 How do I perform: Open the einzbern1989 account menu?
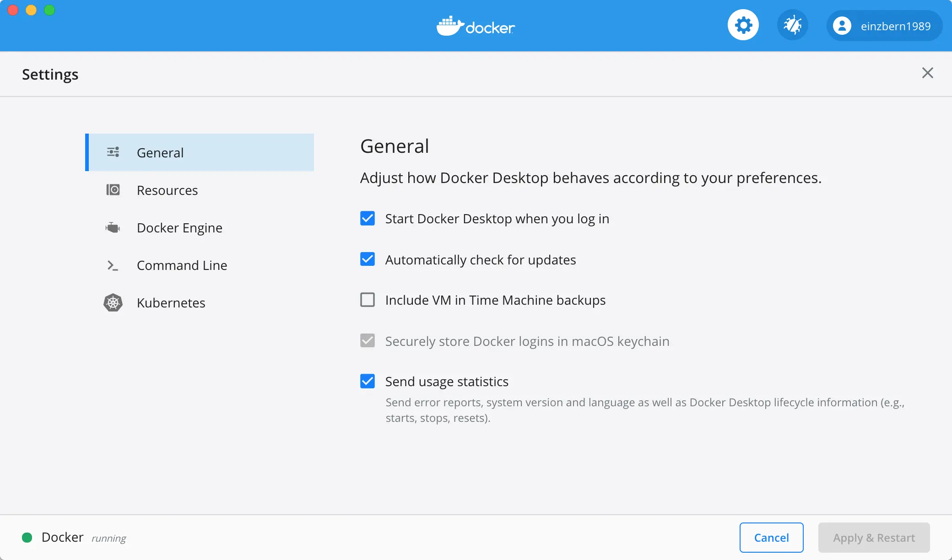895,26
